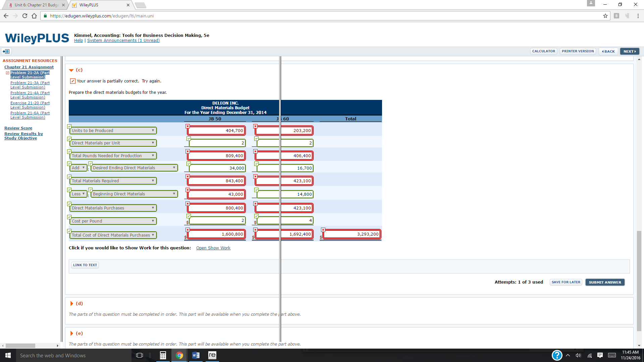This screenshot has width=644, height=362.
Task: Open help question mark tray icon
Action: 557,355
